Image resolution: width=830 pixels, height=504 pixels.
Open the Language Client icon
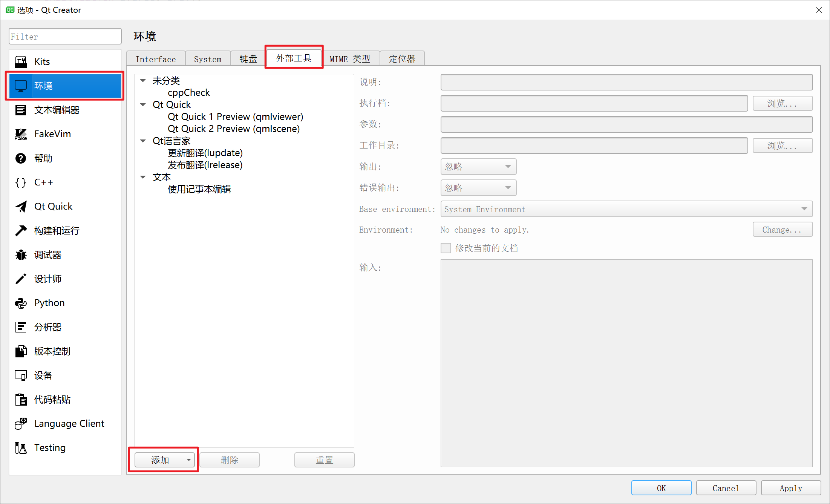(x=21, y=424)
